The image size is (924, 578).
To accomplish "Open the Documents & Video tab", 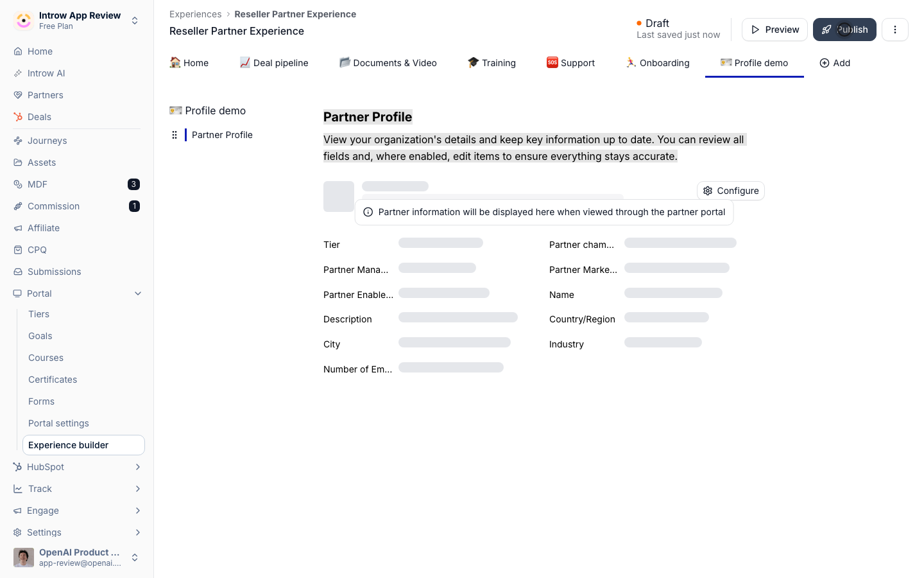I will [x=388, y=63].
